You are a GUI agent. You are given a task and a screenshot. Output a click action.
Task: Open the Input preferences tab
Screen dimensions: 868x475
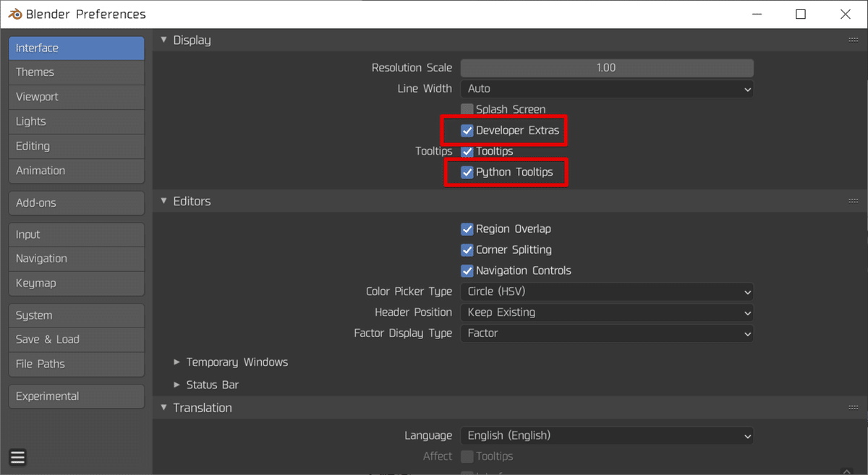pyautogui.click(x=76, y=234)
